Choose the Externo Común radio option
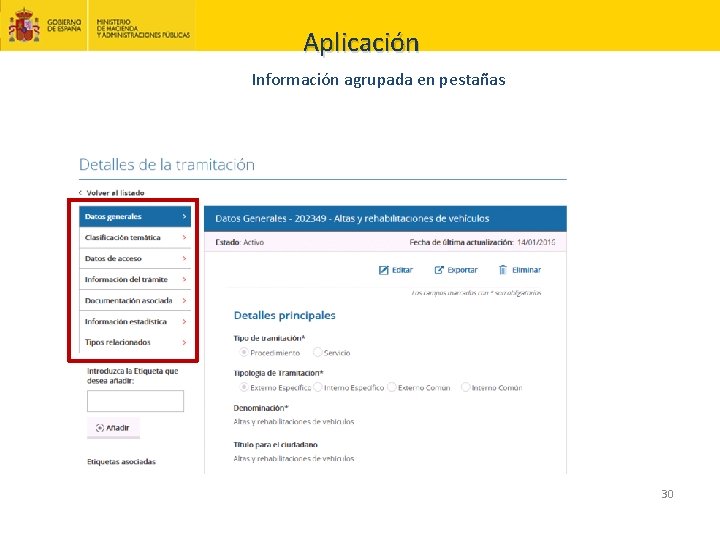 [x=392, y=387]
